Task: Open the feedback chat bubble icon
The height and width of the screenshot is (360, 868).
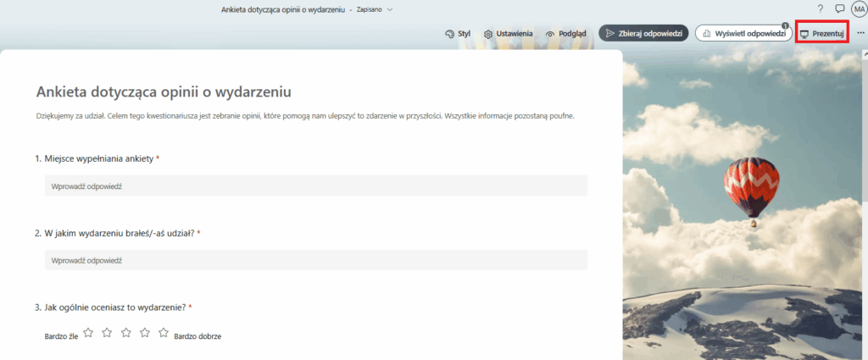Action: click(x=840, y=8)
